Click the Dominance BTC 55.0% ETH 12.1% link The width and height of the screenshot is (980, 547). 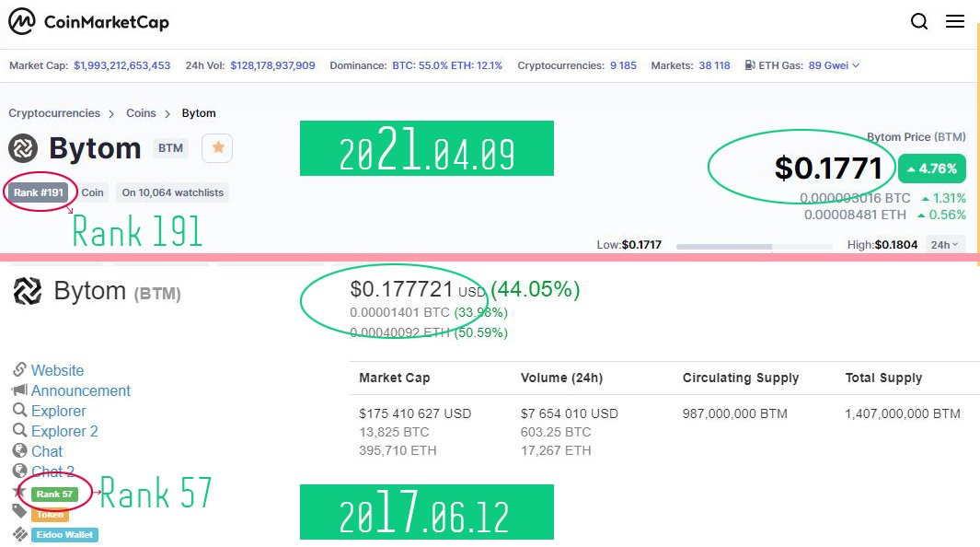click(x=447, y=65)
